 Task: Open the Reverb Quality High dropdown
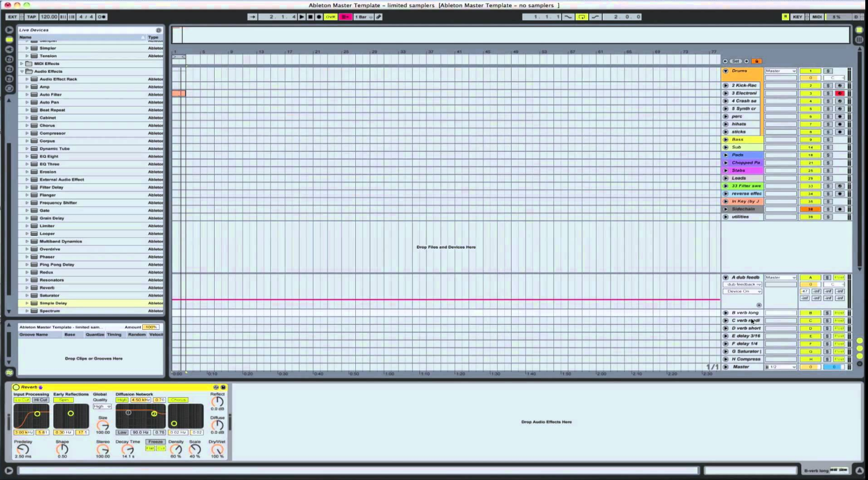tap(102, 407)
